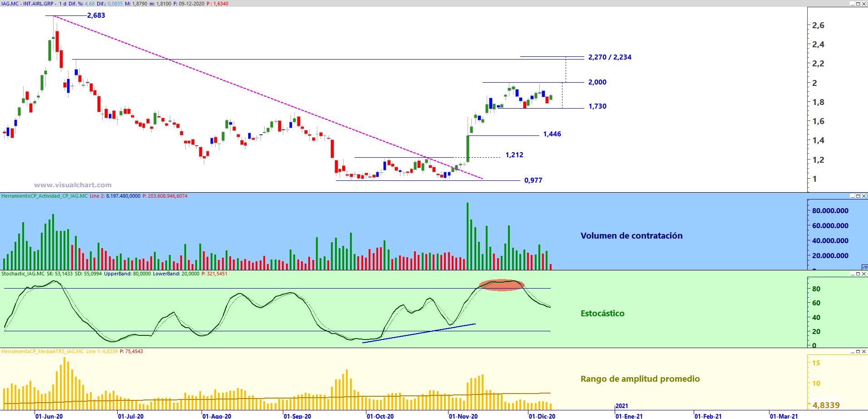The image size is (868, 419).
Task: Click the 01-Jun-20 date on time axis
Action: click(x=49, y=416)
